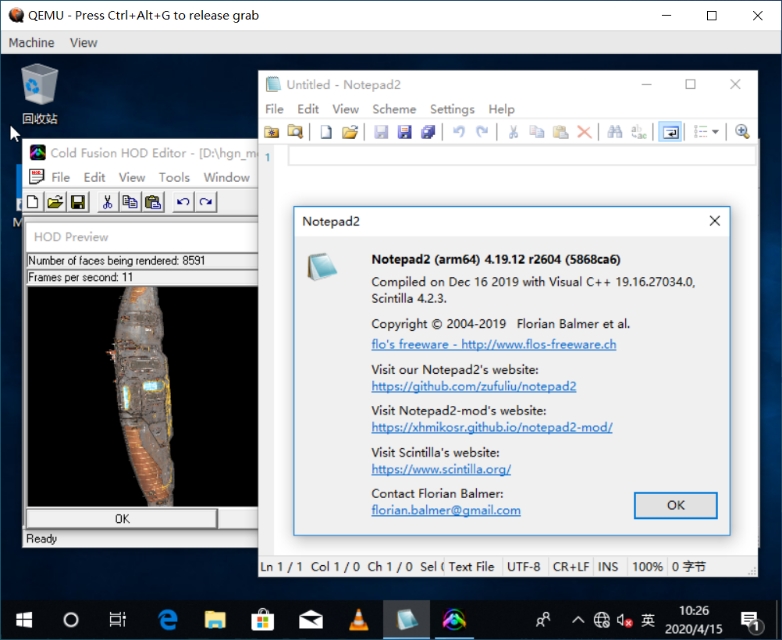Viewport: 782px width, 640px height.
Task: Open View menu in Notepad2
Action: 346,109
